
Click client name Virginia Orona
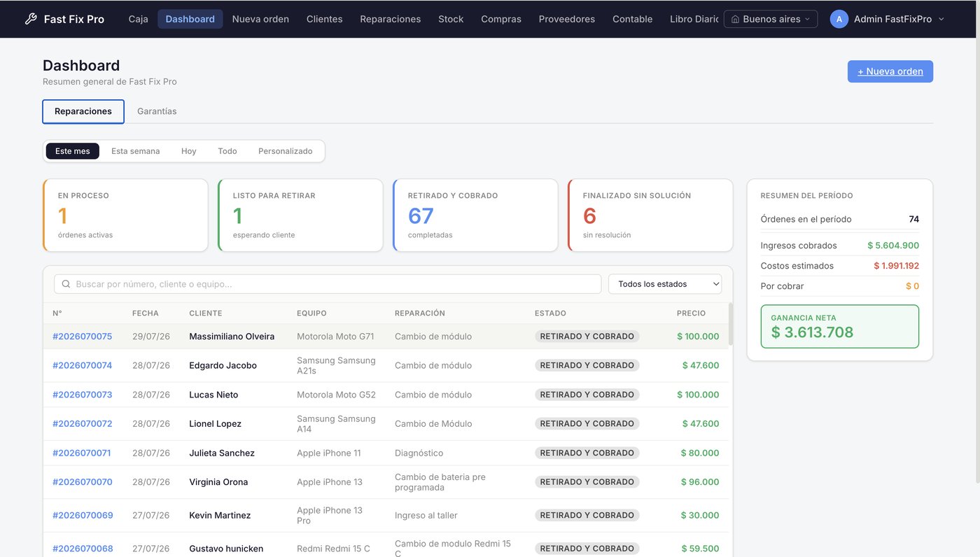(x=218, y=482)
